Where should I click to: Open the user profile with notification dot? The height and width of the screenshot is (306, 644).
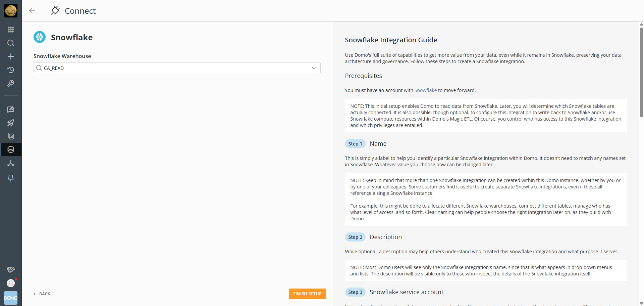pyautogui.click(x=11, y=283)
